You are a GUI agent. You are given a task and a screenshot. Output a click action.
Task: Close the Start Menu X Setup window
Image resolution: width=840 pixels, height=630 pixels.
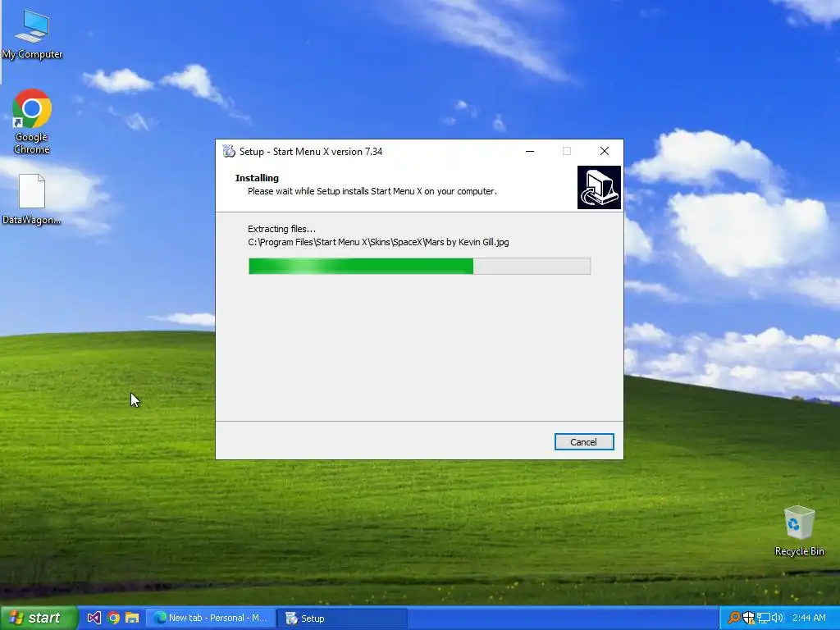605,152
